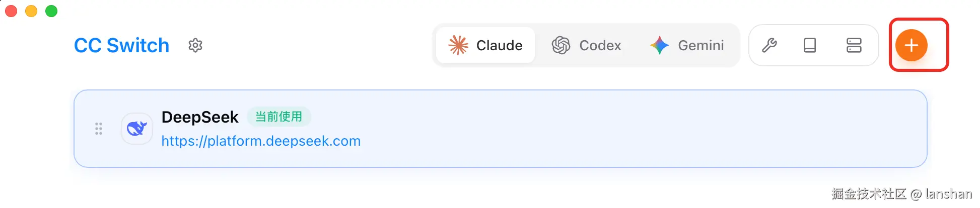Open the platform.deepseek.com link
Image resolution: width=980 pixels, height=208 pixels.
tap(261, 141)
